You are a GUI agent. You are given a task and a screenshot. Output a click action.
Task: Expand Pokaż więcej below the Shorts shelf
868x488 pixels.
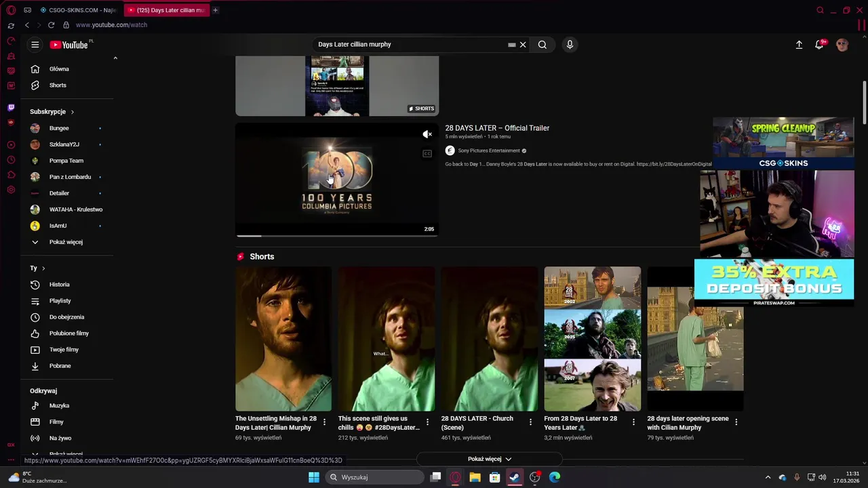pos(490,459)
